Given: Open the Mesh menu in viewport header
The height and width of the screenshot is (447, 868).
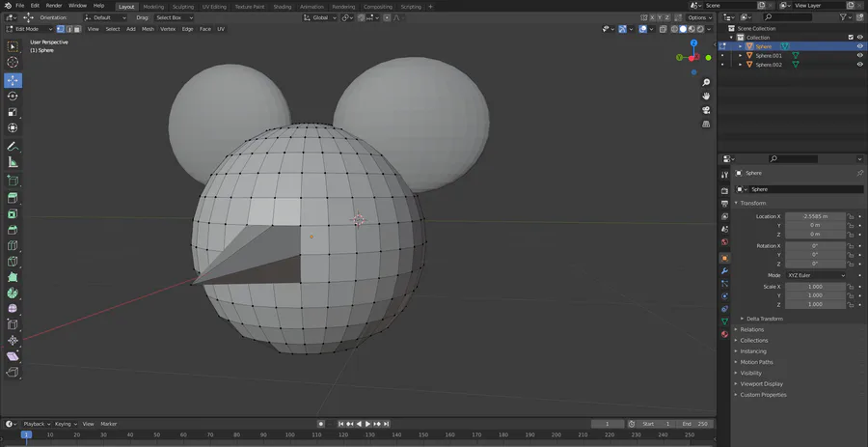Looking at the screenshot, I should point(148,29).
